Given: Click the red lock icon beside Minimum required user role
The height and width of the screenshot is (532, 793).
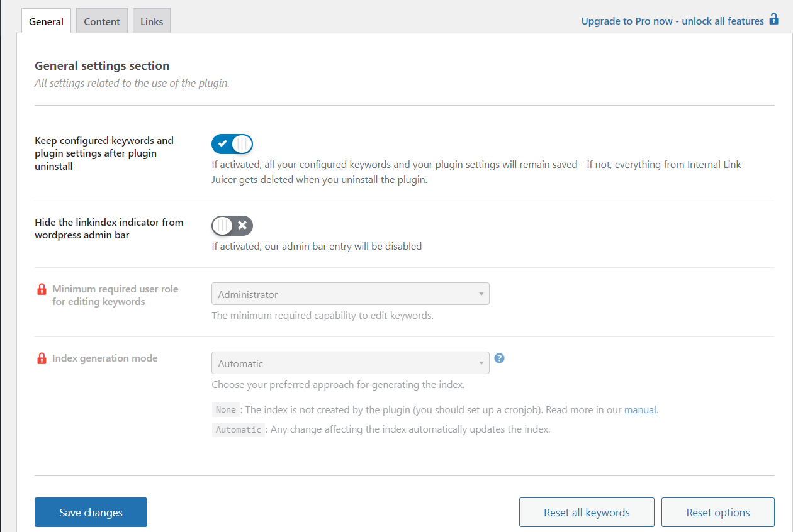Looking at the screenshot, I should click(x=42, y=289).
